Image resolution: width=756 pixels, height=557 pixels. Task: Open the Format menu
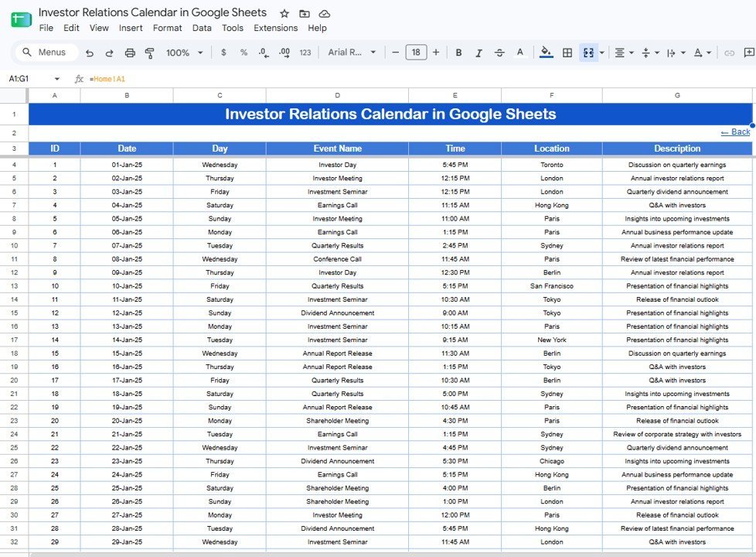pyautogui.click(x=167, y=28)
